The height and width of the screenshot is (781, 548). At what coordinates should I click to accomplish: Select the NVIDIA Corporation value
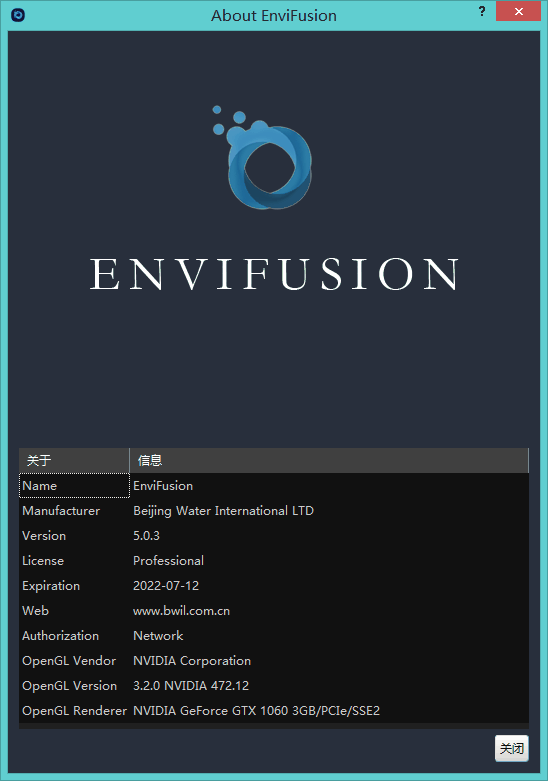329,660
